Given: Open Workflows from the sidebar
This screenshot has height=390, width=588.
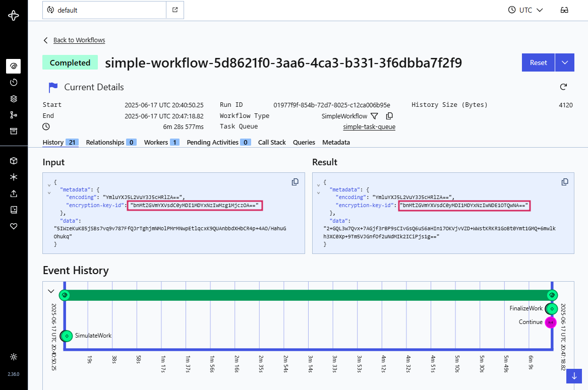Looking at the screenshot, I should tap(14, 66).
